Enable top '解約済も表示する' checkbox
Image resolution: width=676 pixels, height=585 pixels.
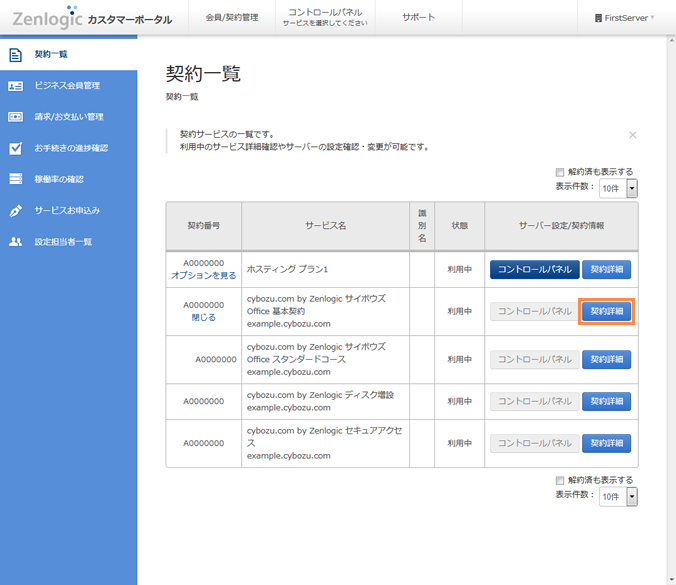[560, 172]
